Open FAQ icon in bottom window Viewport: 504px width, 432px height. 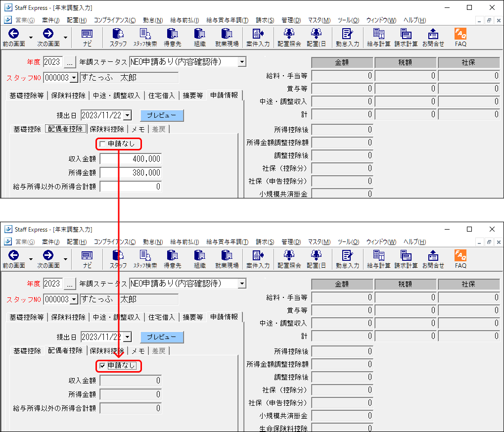click(460, 259)
